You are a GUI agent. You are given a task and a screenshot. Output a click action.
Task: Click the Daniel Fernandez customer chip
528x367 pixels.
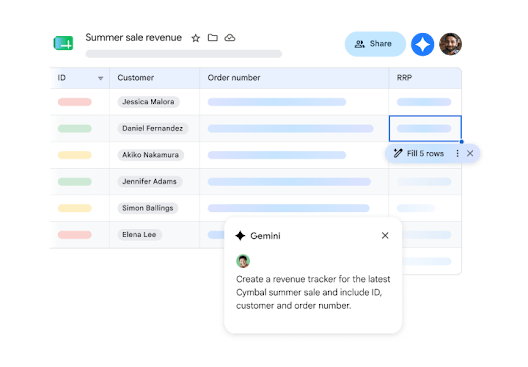pyautogui.click(x=153, y=128)
